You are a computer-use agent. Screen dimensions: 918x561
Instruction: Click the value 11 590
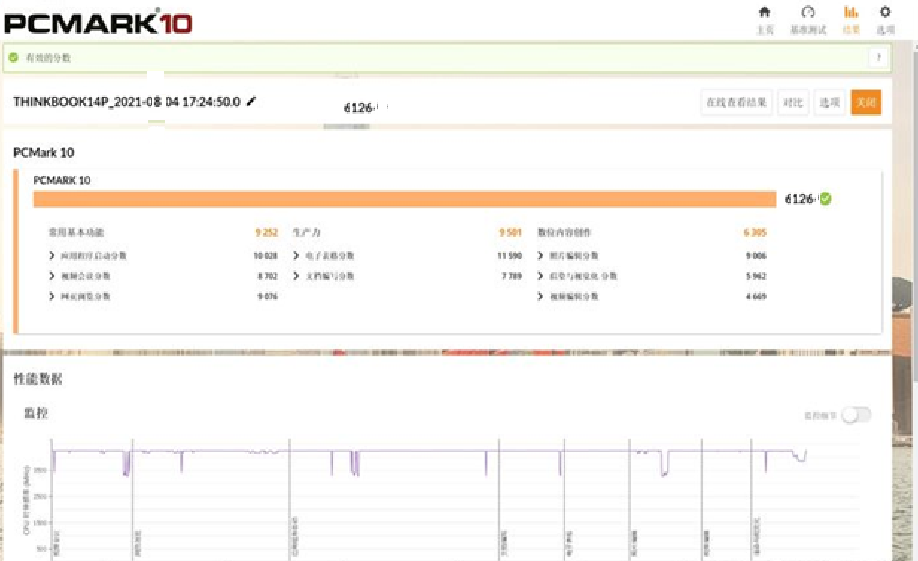509,256
